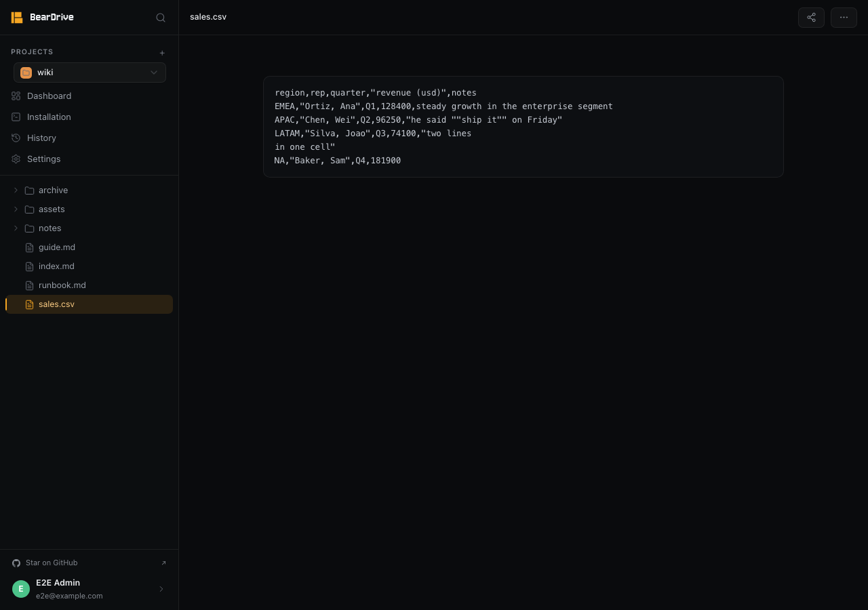Click the EMEA Ortiz, Ana line
Image resolution: width=868 pixels, height=610 pixels.
tap(443, 106)
